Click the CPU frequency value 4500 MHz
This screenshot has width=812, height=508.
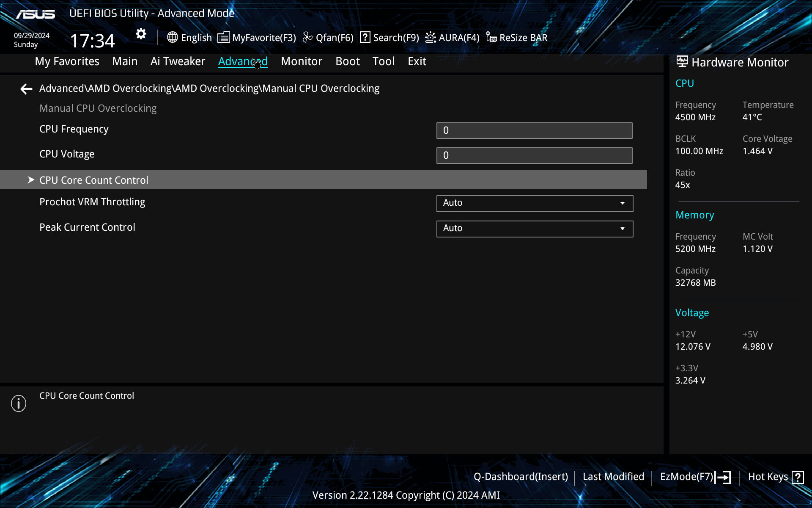695,117
